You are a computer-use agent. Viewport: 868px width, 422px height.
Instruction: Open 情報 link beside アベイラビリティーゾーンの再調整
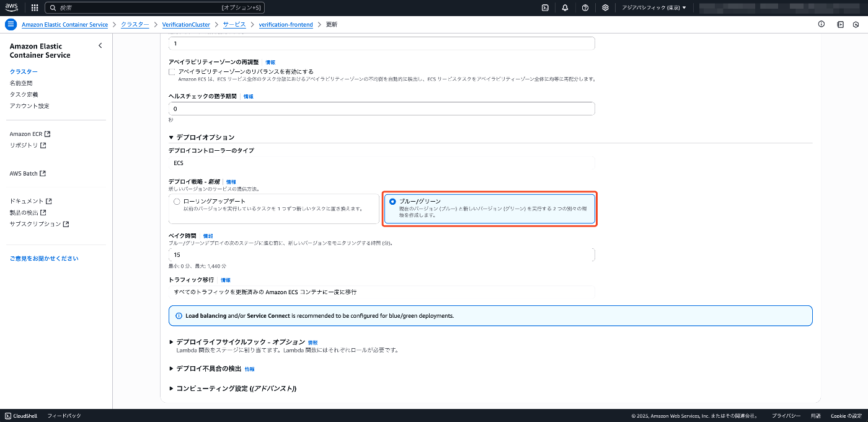270,63
